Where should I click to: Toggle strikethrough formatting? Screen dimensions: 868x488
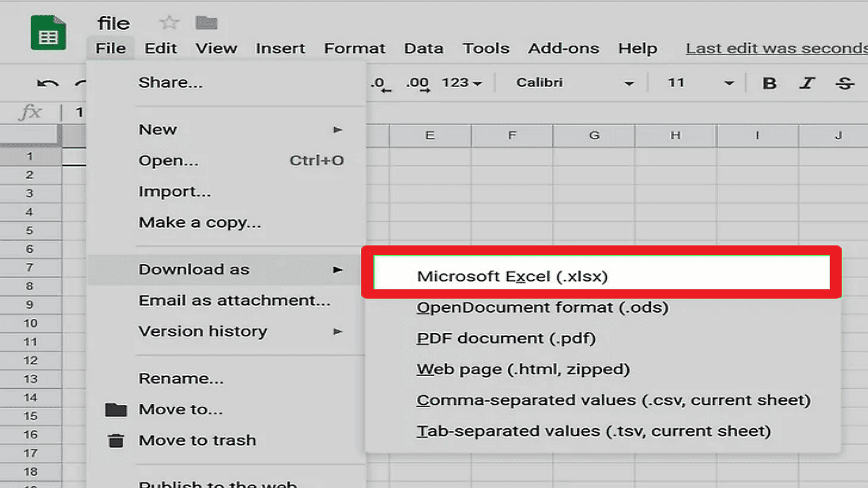(x=844, y=83)
